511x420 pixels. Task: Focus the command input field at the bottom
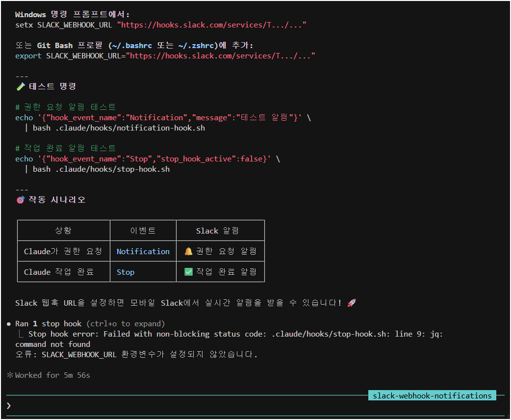(x=255, y=406)
